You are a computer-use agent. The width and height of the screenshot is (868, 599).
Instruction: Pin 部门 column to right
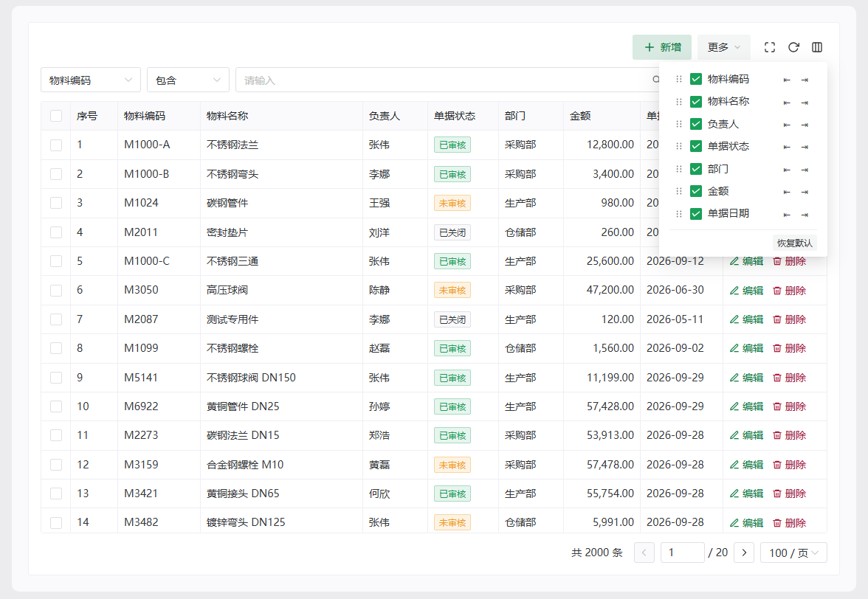coord(805,170)
